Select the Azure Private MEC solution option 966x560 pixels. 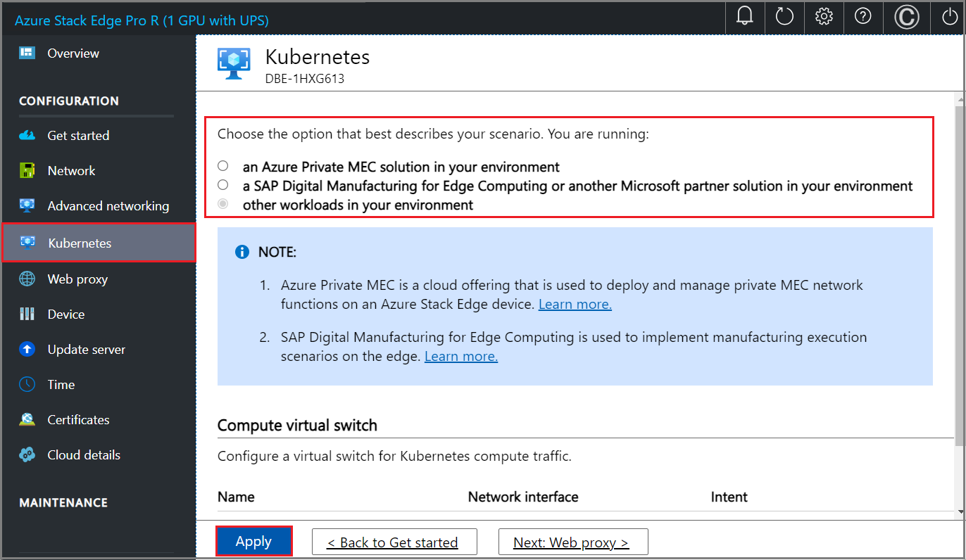(x=223, y=165)
